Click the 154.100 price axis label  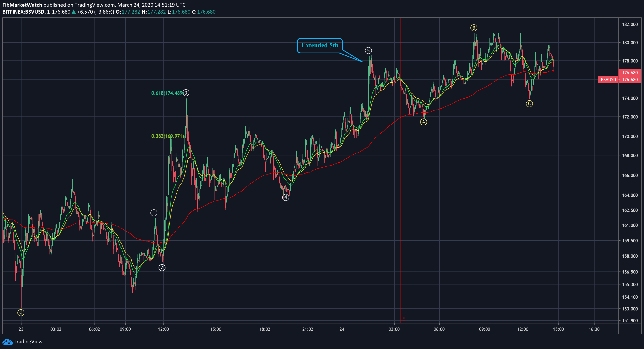(630, 297)
